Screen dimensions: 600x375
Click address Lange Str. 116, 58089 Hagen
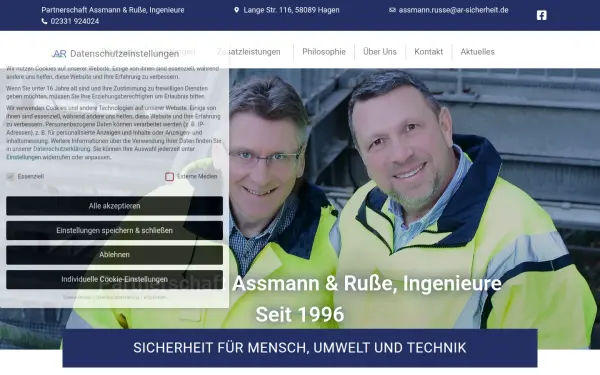click(x=292, y=10)
